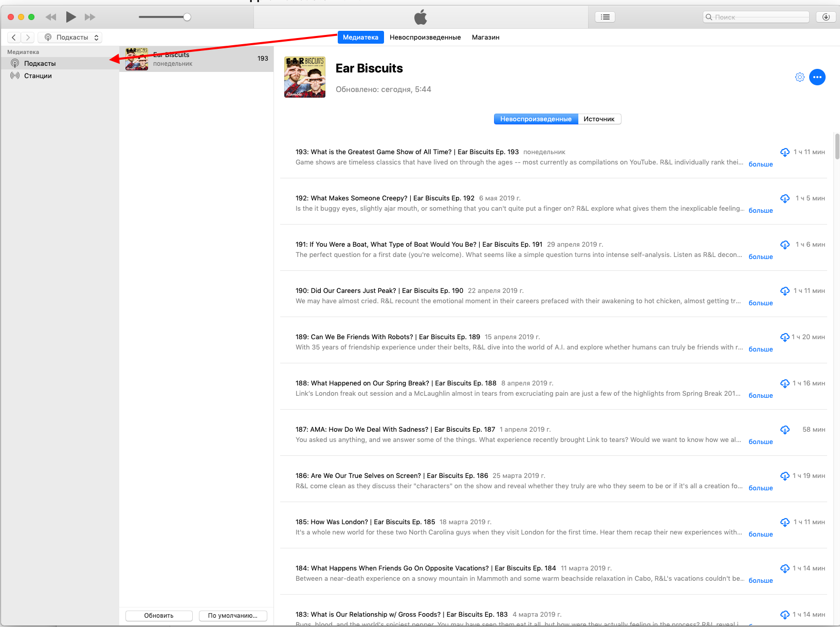Image resolution: width=840 pixels, height=627 pixels.
Task: Expand episode 191 description with больше
Action: [761, 257]
